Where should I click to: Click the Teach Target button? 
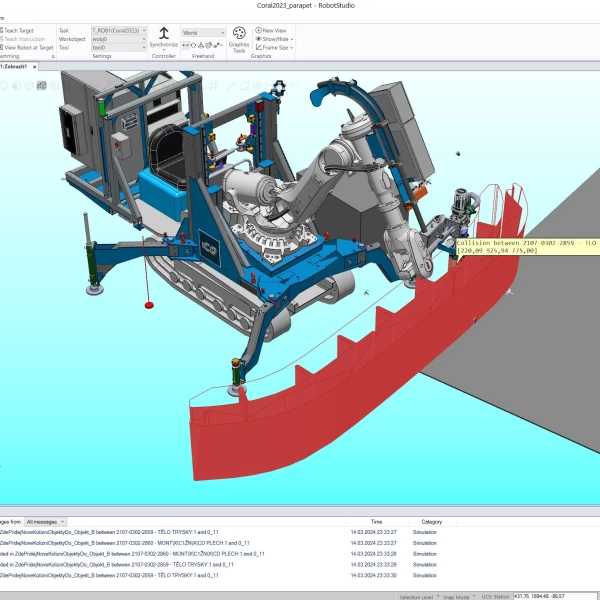tap(17, 30)
